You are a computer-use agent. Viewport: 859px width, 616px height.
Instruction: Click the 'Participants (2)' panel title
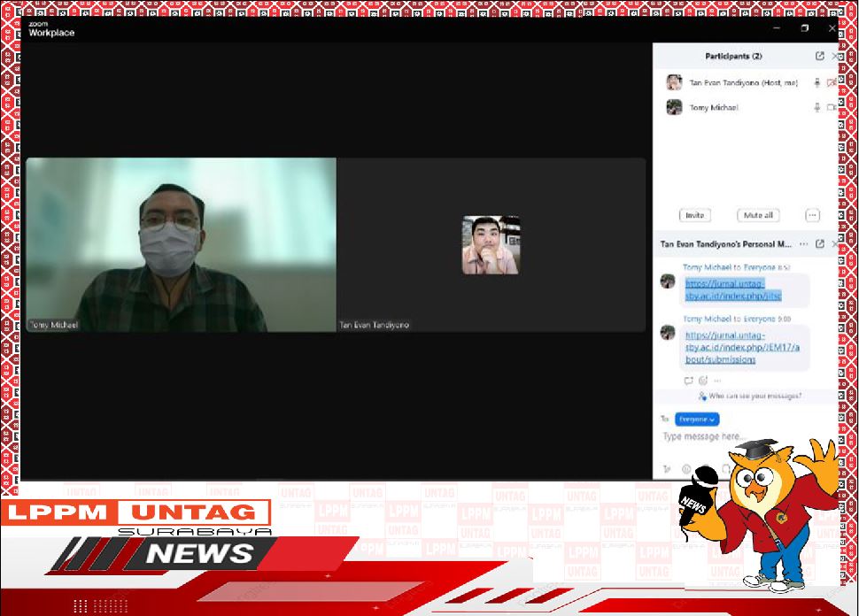(733, 56)
